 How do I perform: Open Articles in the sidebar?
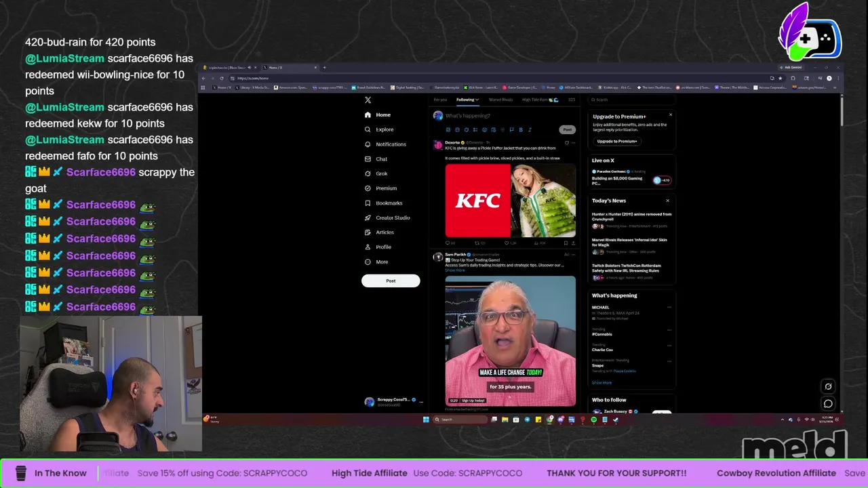(379, 232)
